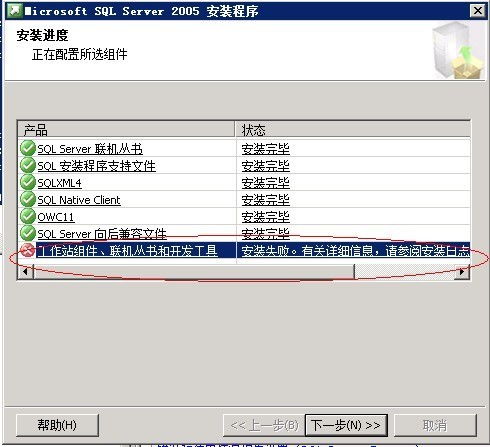Close the SQL Server 2005 setup window
The image size is (490, 447).
coord(478,11)
